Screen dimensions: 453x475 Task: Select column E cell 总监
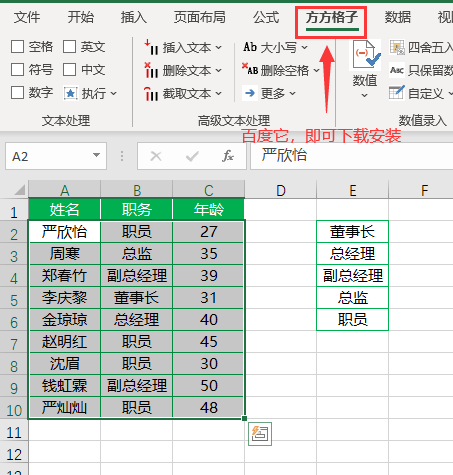click(352, 298)
